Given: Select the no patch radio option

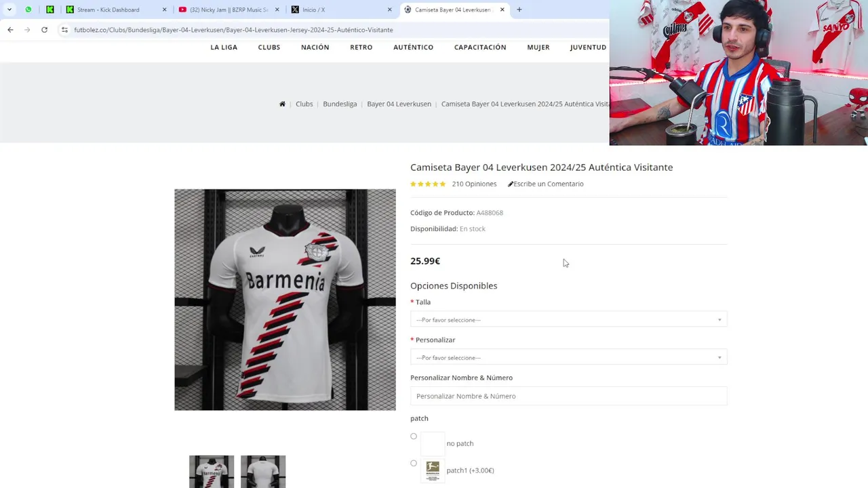Looking at the screenshot, I should point(414,436).
